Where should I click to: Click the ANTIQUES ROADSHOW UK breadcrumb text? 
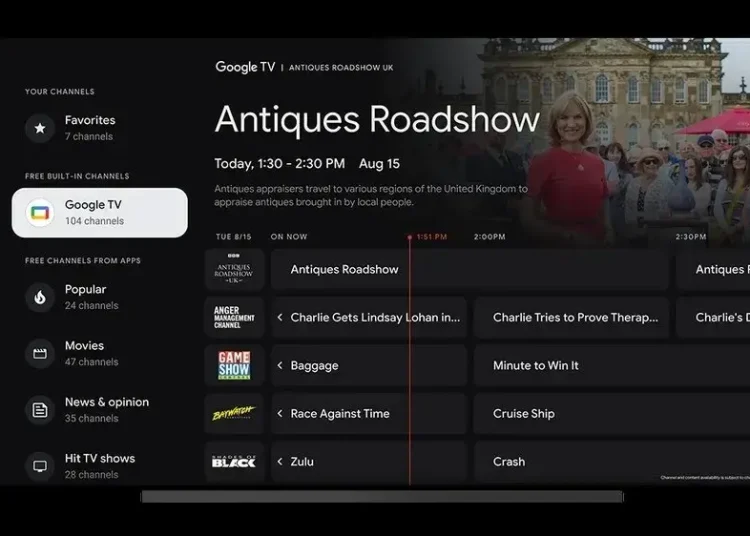(x=341, y=67)
